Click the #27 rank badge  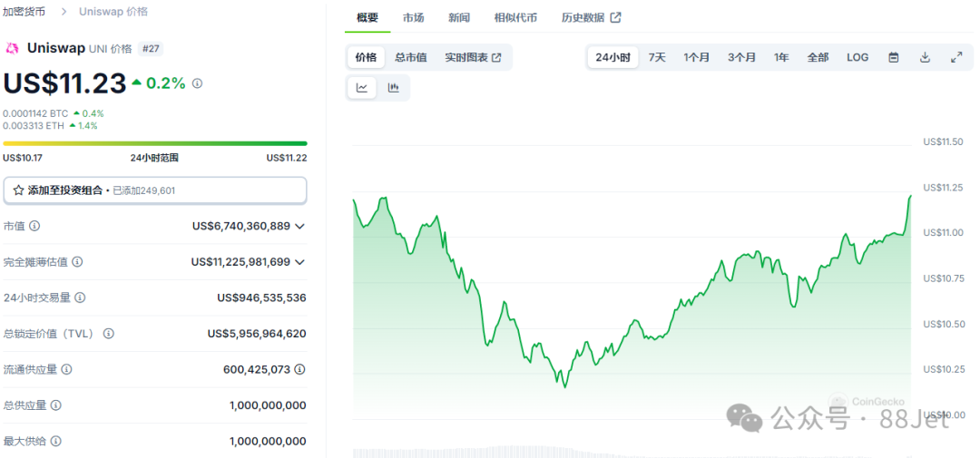pos(151,48)
